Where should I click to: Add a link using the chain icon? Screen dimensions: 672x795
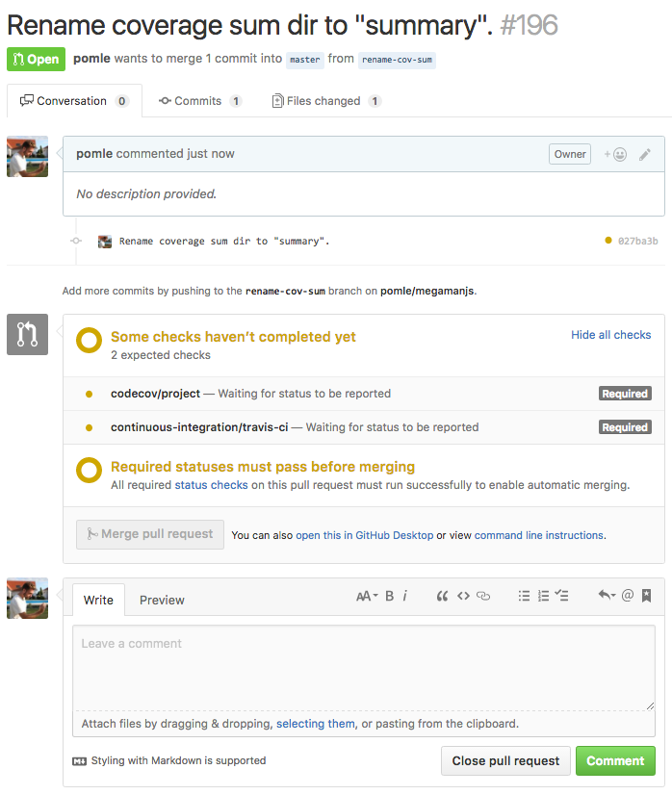483,596
